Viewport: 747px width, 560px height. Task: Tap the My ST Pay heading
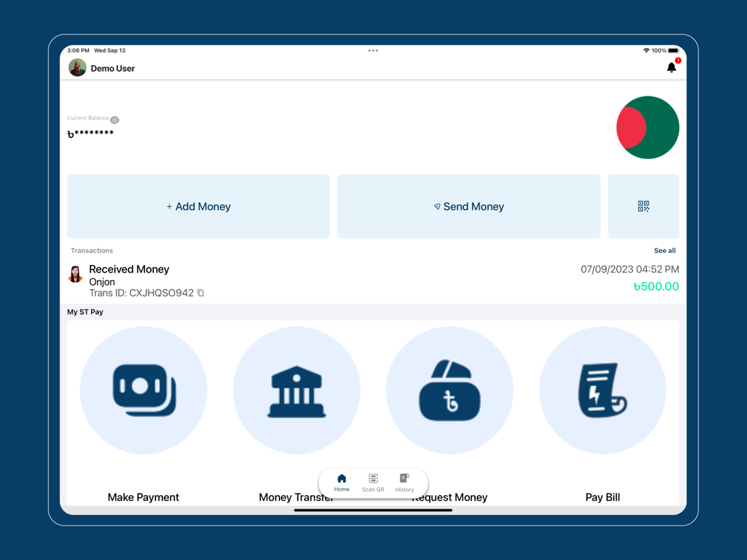[x=85, y=312]
